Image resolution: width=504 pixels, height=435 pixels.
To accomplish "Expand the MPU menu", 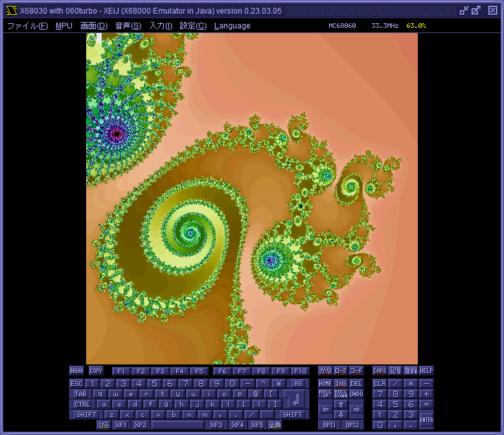I will [64, 26].
